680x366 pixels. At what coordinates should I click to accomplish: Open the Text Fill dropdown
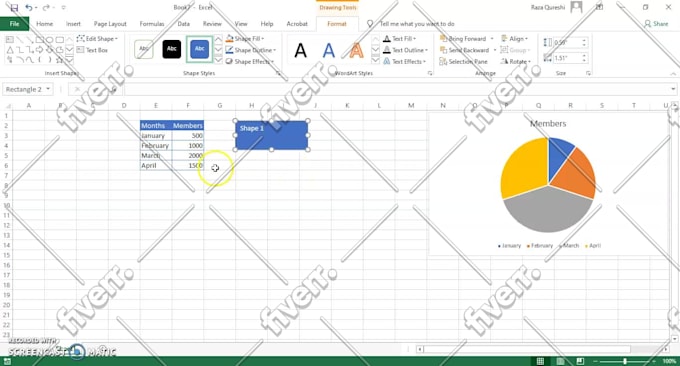399,39
